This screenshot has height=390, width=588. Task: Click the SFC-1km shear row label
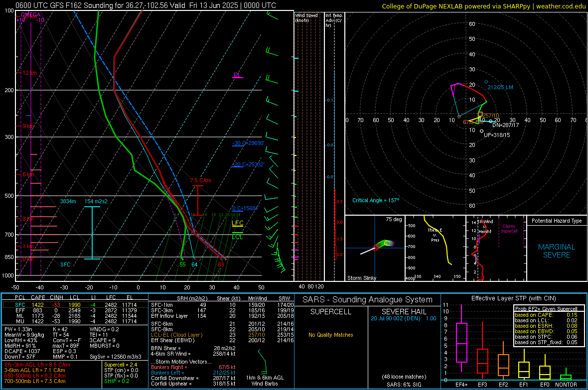(x=161, y=305)
